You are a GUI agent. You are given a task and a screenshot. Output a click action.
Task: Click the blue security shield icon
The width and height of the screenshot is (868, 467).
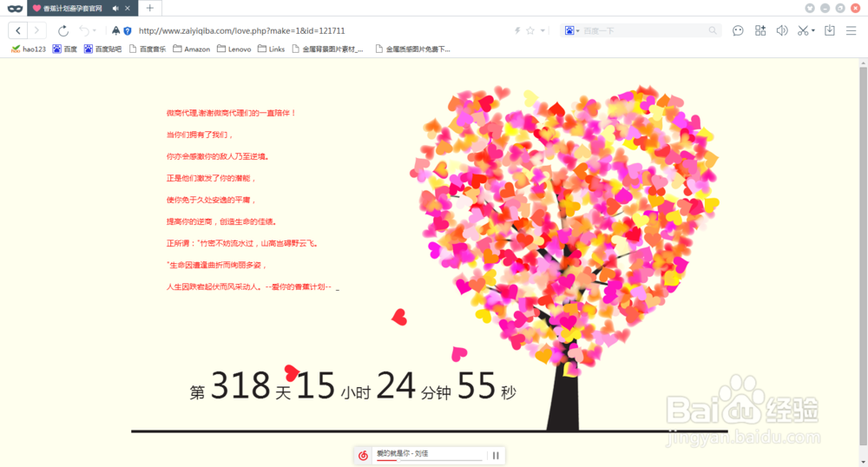[x=128, y=31]
